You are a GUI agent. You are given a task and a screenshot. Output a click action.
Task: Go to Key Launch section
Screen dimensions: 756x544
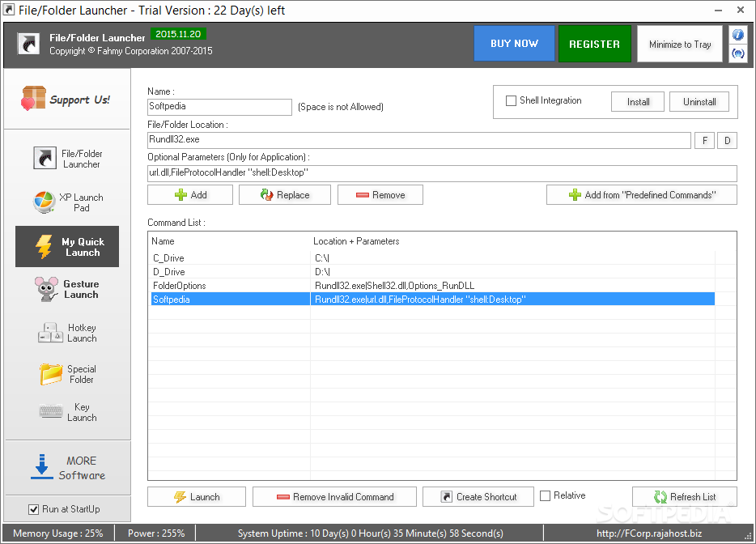67,412
